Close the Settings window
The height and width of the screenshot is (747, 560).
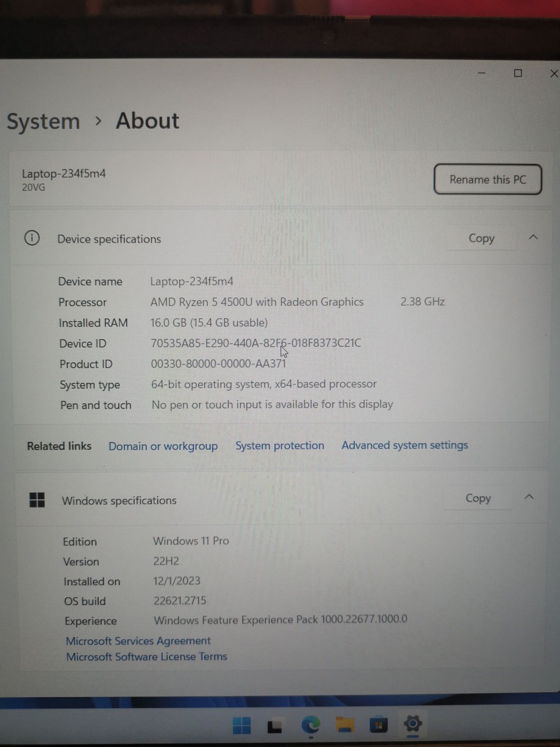pyautogui.click(x=554, y=73)
